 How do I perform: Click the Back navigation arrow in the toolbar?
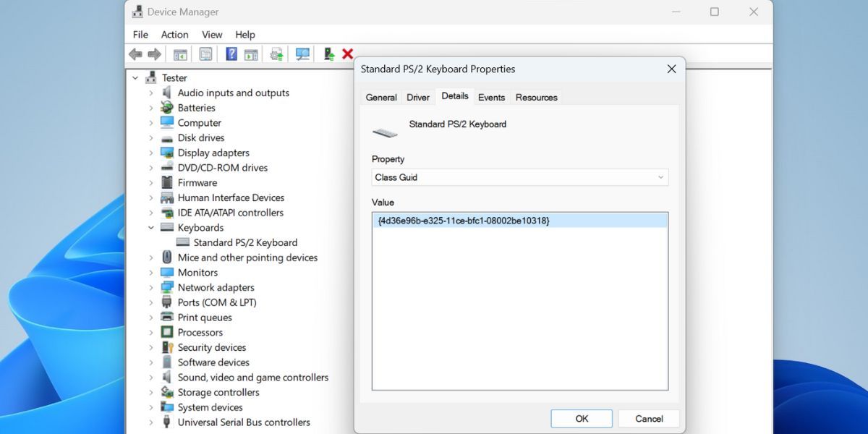pos(135,54)
